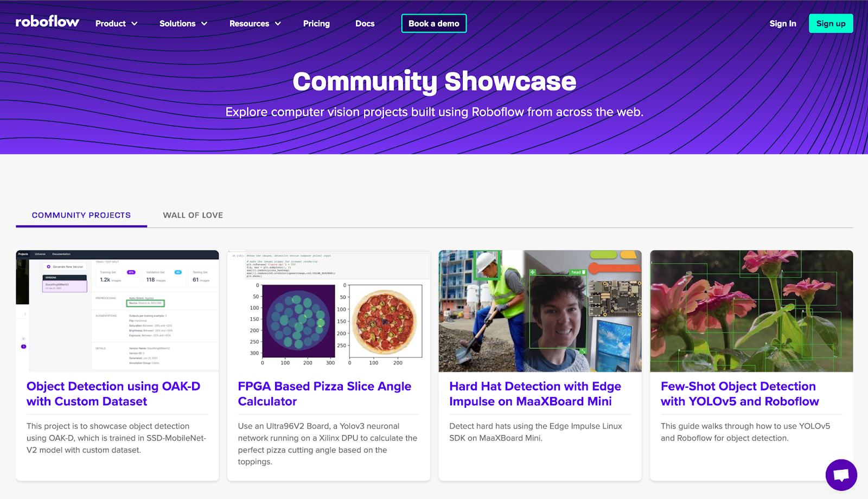Open the Resources dropdown menu
Screen dimensions: 868x499
pyautogui.click(x=254, y=24)
